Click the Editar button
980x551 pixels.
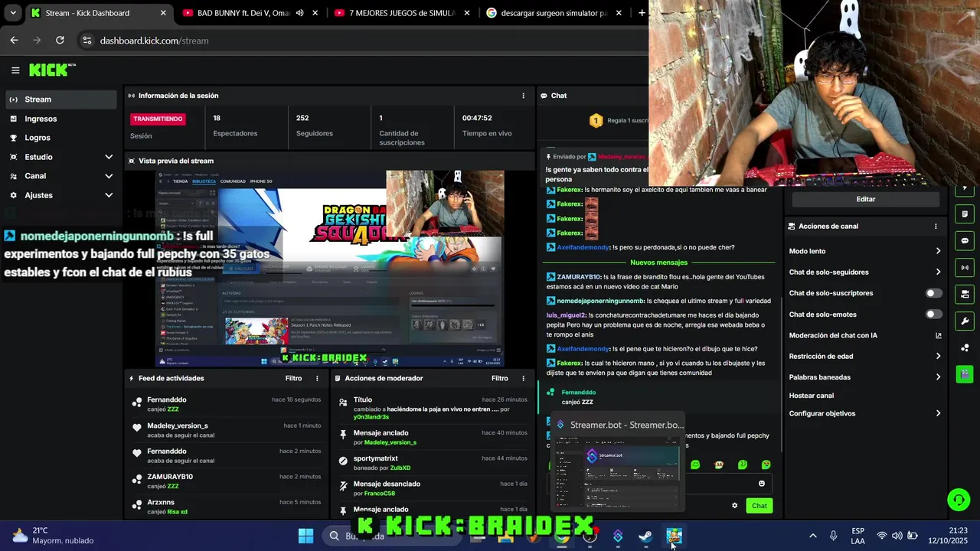tap(865, 199)
